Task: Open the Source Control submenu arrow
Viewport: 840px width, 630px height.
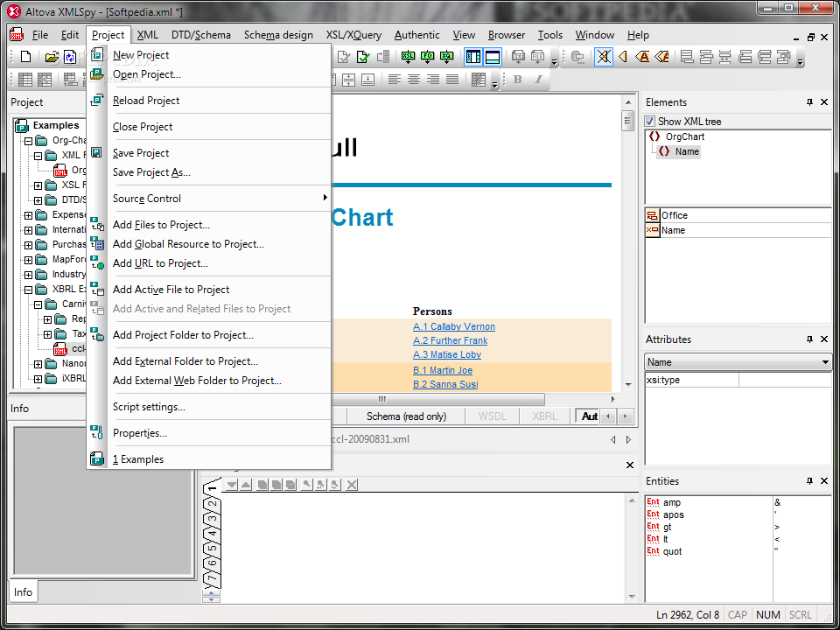Action: [325, 198]
